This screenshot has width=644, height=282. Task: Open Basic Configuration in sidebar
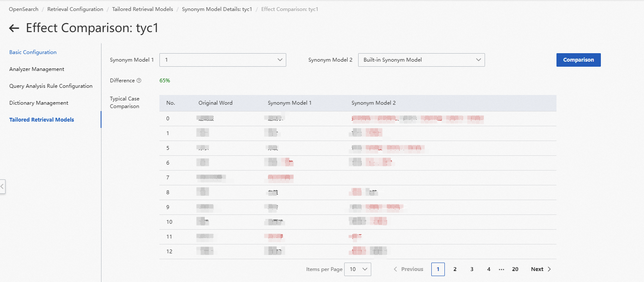click(x=33, y=52)
